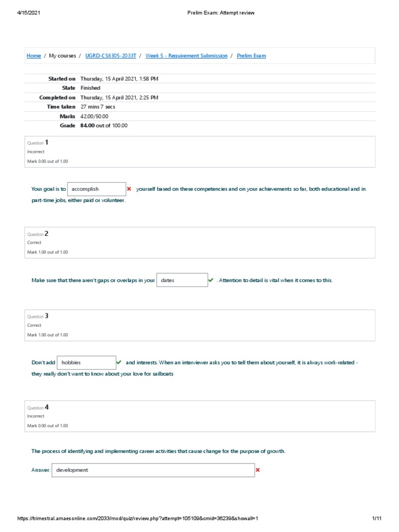Viewport: 399px width, 532px height.
Task: Click the red X beside development answer
Action: (257, 470)
